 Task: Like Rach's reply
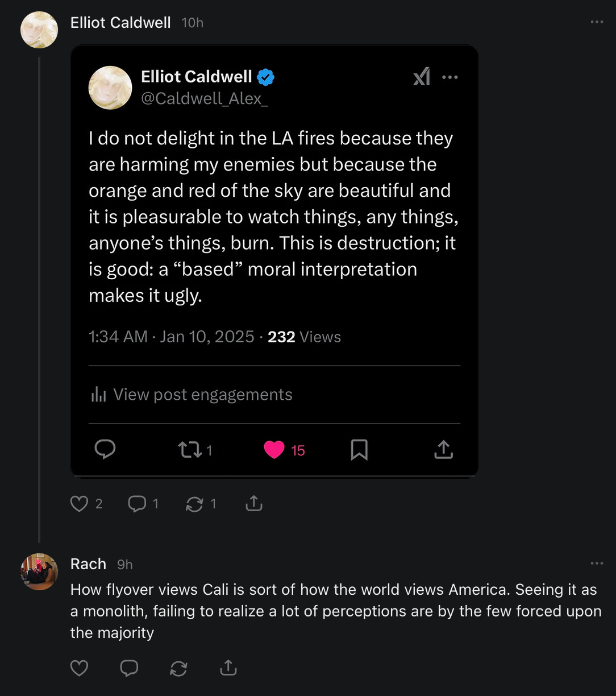[x=79, y=668]
